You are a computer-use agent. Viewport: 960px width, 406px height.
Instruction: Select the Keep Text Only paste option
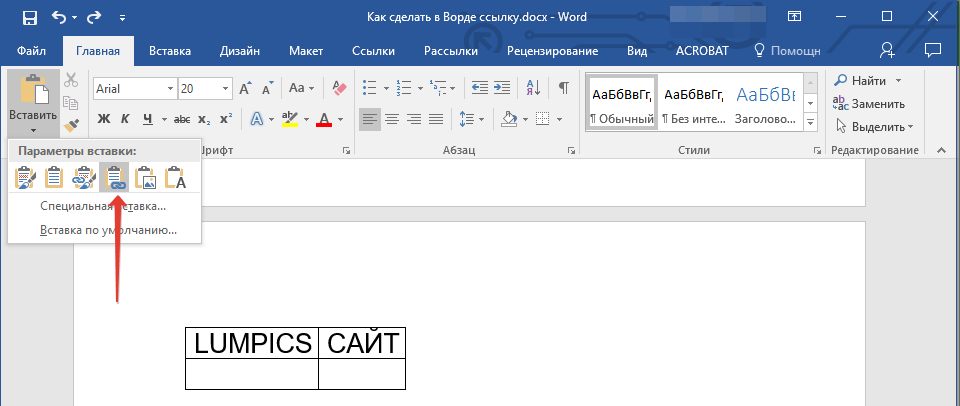tap(175, 178)
